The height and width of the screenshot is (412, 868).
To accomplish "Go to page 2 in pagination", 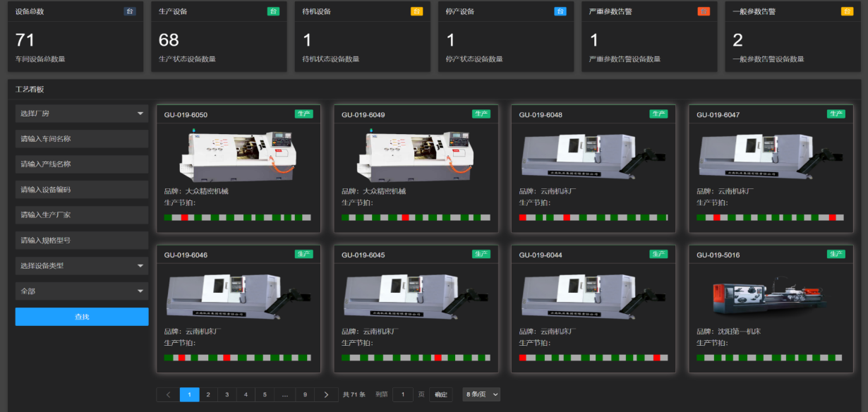I will 208,394.
